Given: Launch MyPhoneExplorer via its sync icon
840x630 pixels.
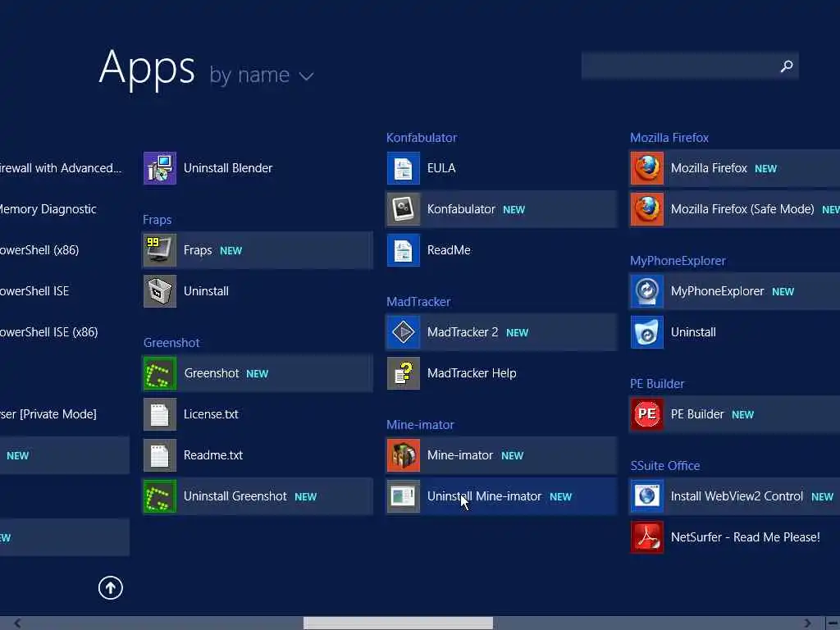Looking at the screenshot, I should point(647,291).
